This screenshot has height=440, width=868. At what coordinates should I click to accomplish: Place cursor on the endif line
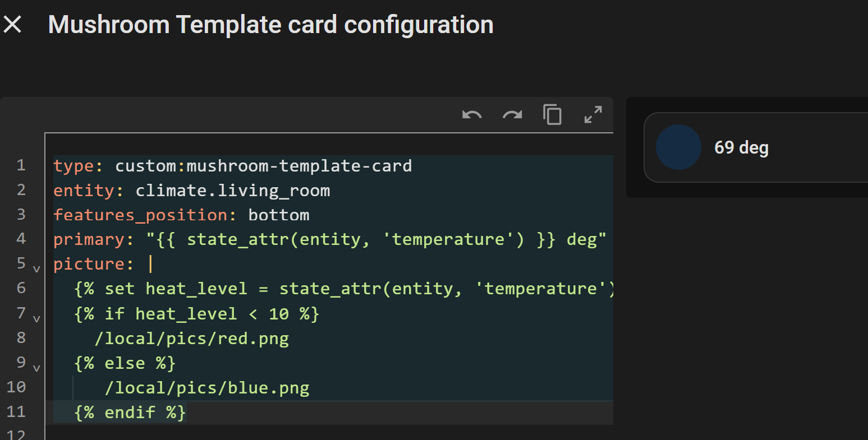tap(130, 413)
